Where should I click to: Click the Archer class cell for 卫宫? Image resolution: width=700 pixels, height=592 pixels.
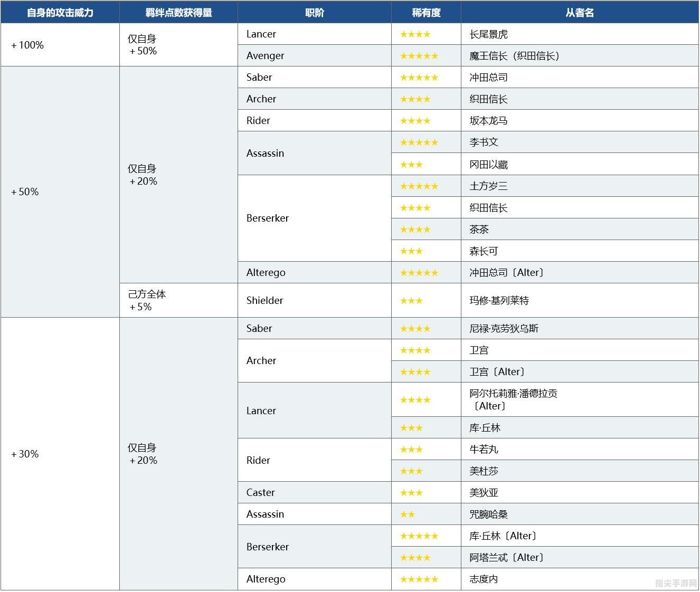[315, 360]
